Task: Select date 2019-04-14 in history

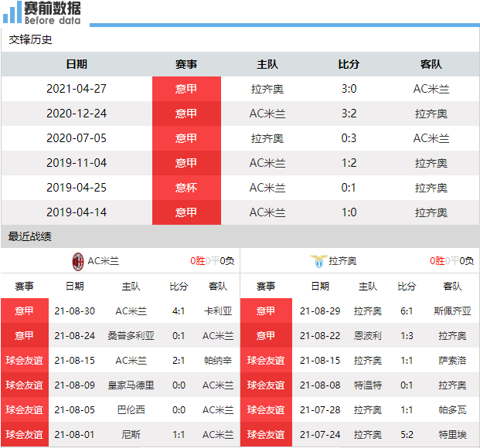Action: (77, 212)
